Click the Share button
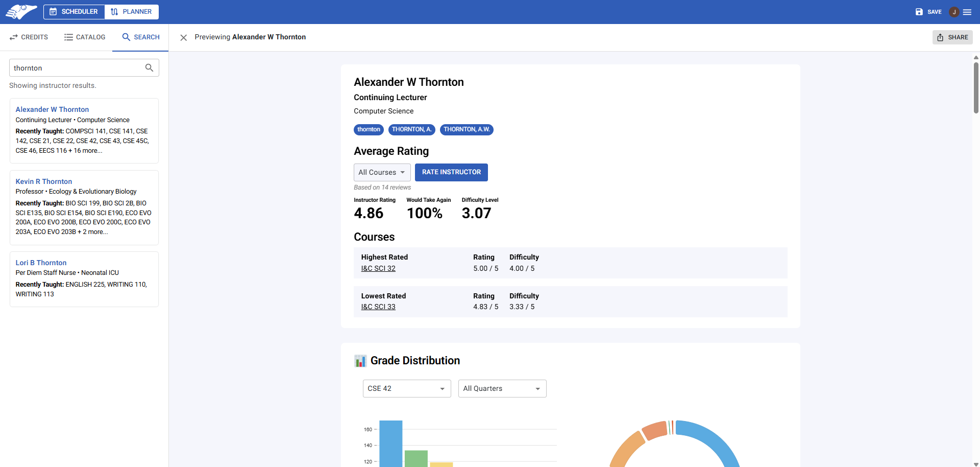 click(952, 37)
